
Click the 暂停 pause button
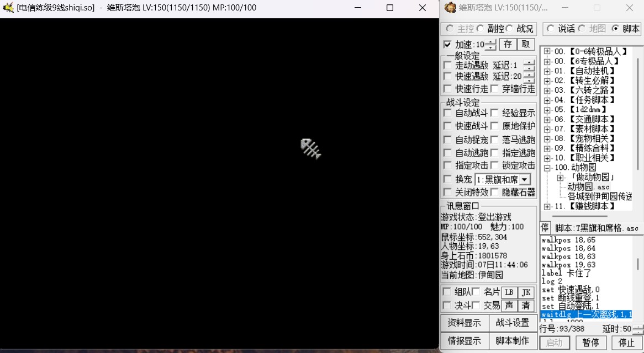(590, 343)
